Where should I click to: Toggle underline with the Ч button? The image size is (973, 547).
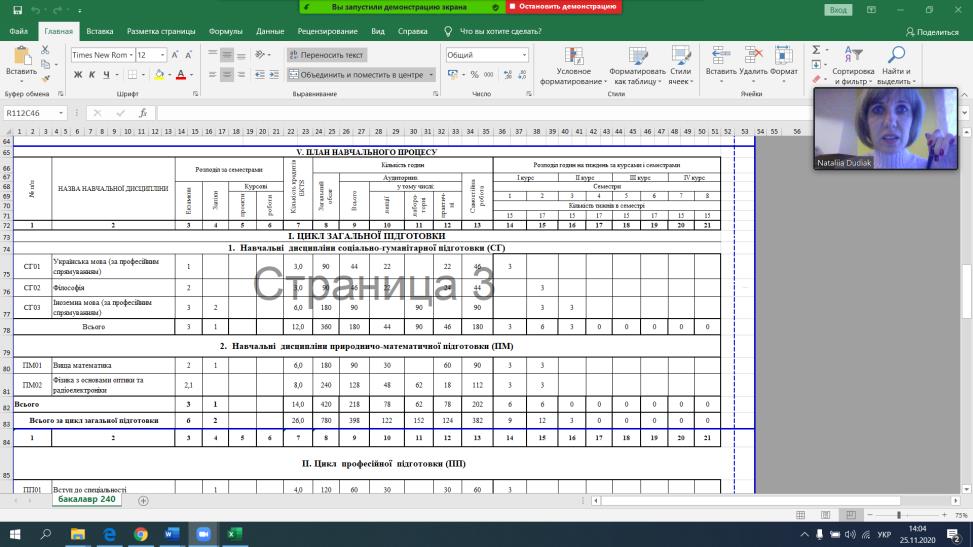106,75
